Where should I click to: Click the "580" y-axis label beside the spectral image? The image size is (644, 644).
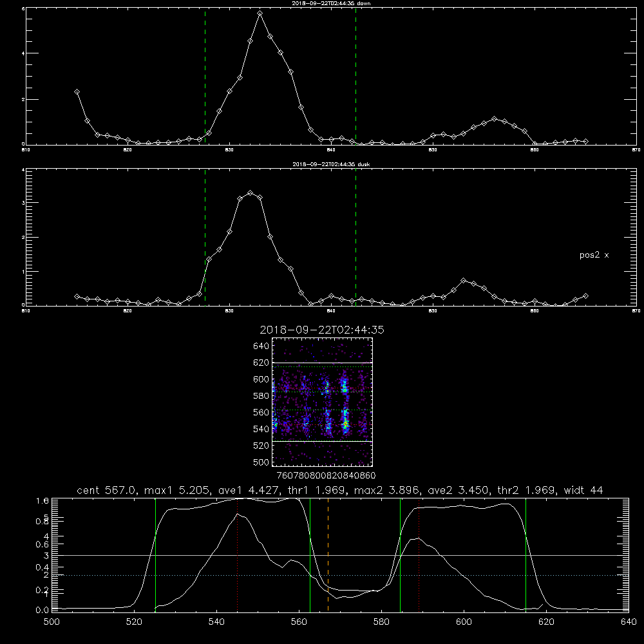point(261,396)
